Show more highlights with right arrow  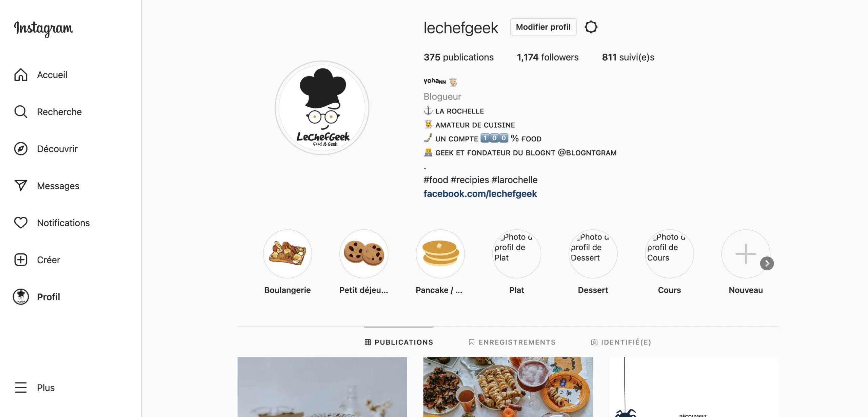pos(767,264)
